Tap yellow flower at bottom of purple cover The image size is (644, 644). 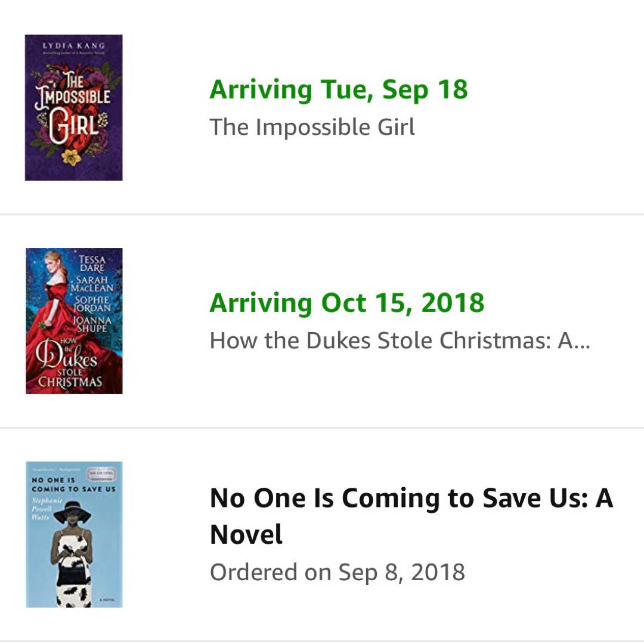[72, 157]
